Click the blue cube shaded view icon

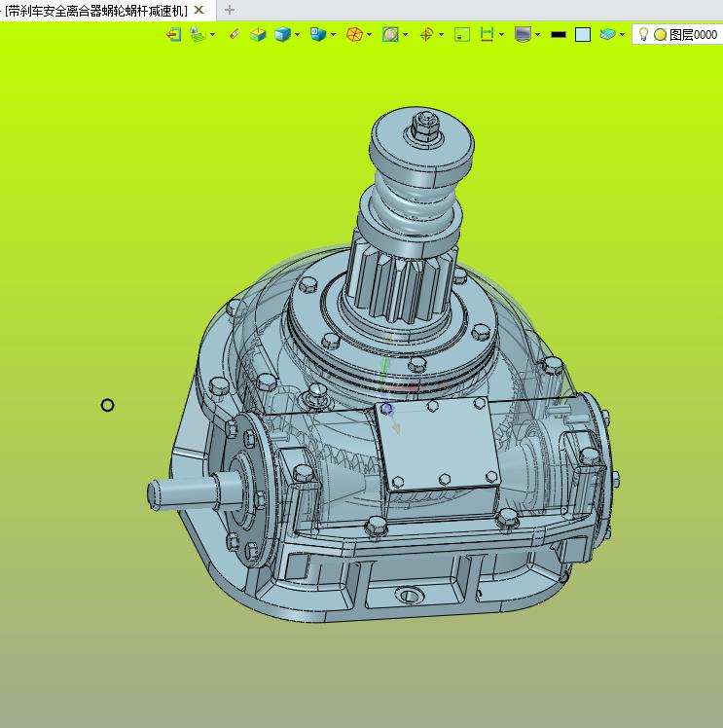282,34
